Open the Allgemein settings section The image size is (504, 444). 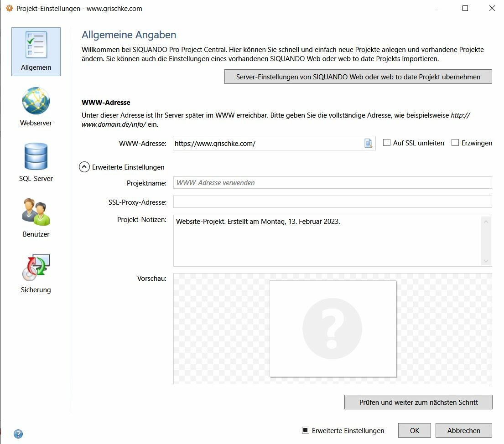click(x=36, y=52)
